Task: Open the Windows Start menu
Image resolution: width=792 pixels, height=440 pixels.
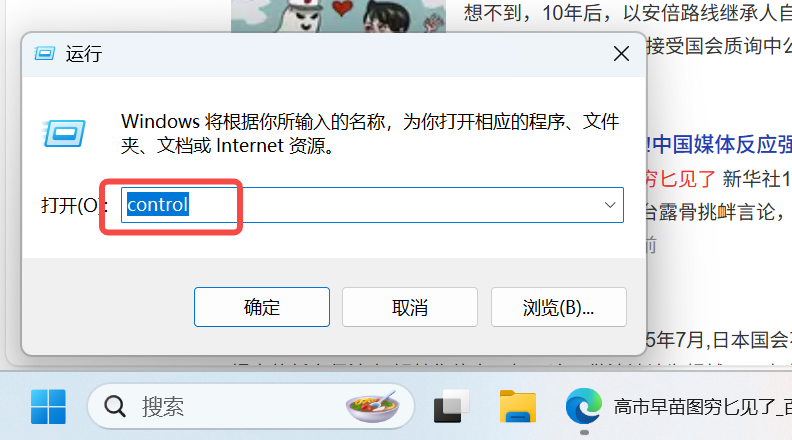Action: tap(48, 407)
